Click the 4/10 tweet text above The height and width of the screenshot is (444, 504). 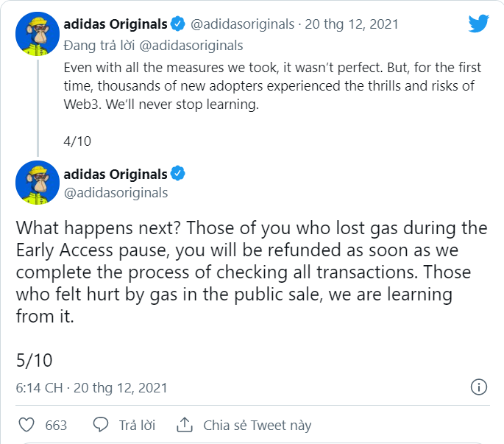(x=78, y=141)
